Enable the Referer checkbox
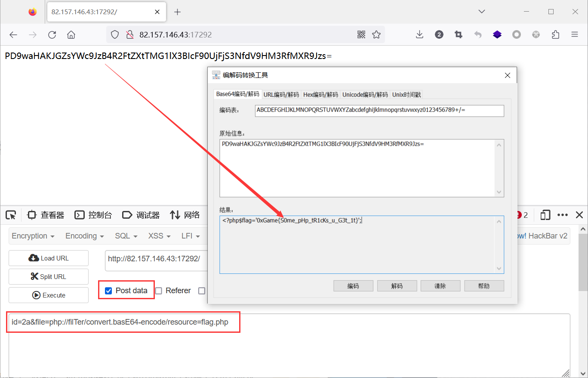The image size is (588, 378). point(158,291)
